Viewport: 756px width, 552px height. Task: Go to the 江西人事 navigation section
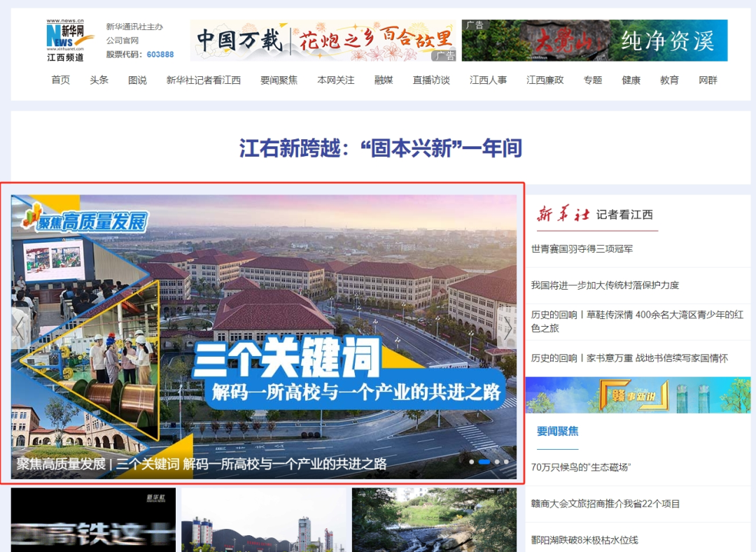pos(488,80)
